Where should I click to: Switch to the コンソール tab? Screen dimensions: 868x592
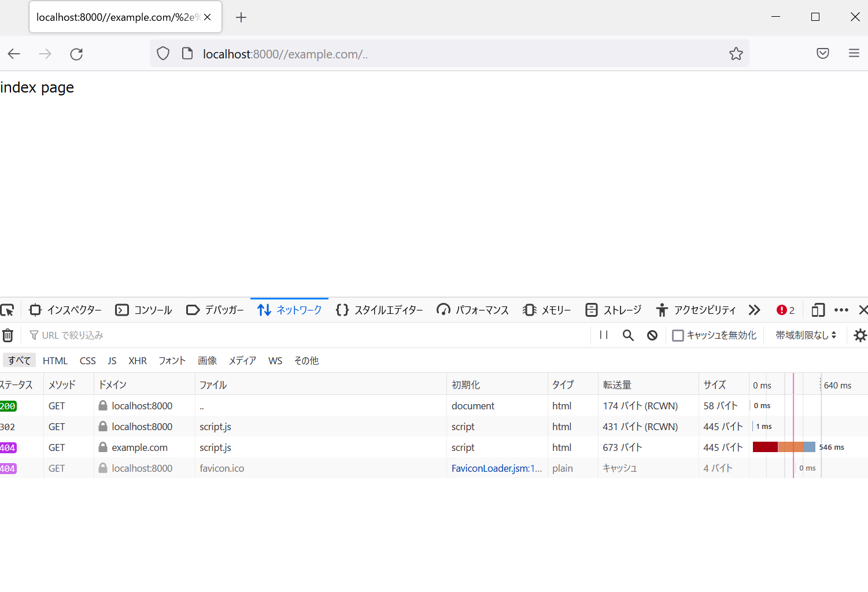pyautogui.click(x=144, y=310)
